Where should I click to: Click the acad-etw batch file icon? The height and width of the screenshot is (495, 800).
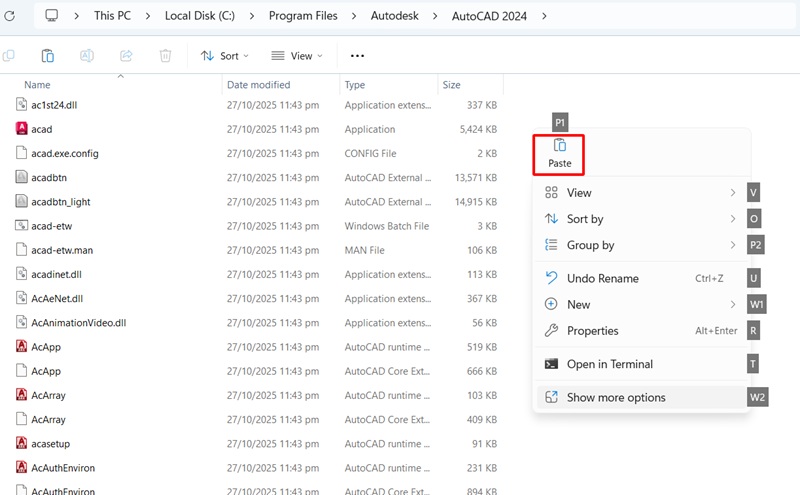[21, 226]
